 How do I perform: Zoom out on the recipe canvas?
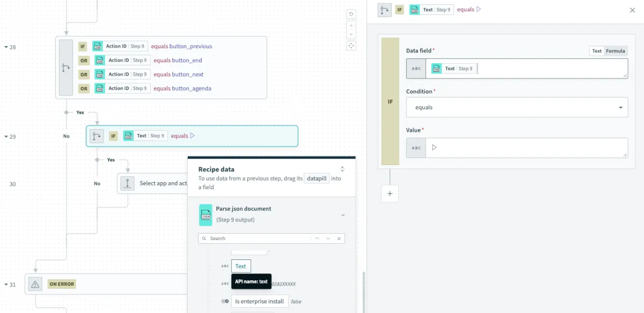[351, 35]
